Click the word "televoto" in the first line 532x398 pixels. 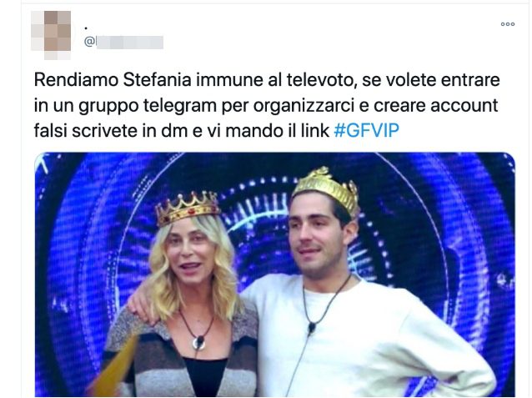click(x=322, y=80)
